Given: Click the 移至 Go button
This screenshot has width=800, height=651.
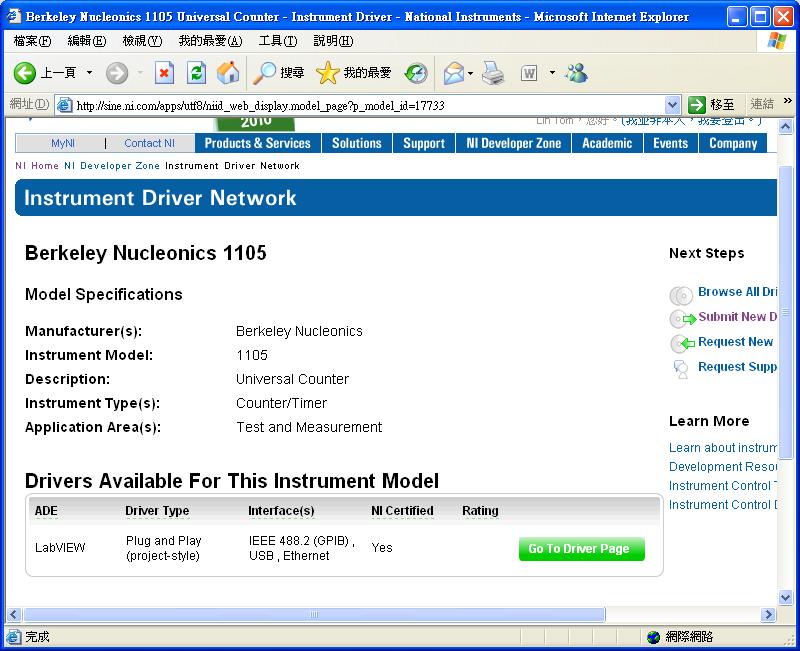Looking at the screenshot, I should point(711,105).
